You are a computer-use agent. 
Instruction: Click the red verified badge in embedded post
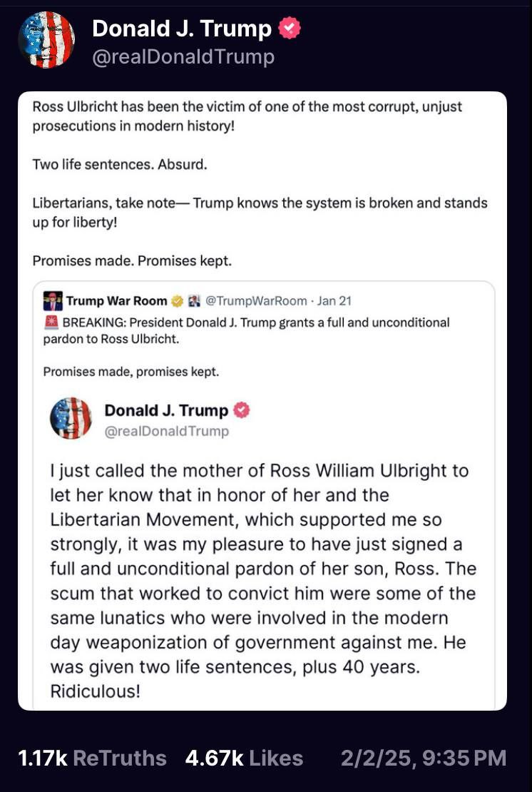click(242, 410)
